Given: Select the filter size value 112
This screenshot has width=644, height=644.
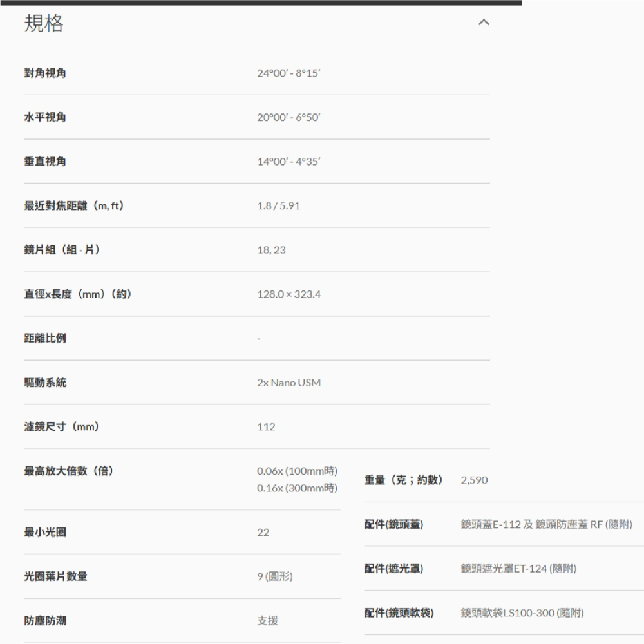Looking at the screenshot, I should click(x=267, y=426).
